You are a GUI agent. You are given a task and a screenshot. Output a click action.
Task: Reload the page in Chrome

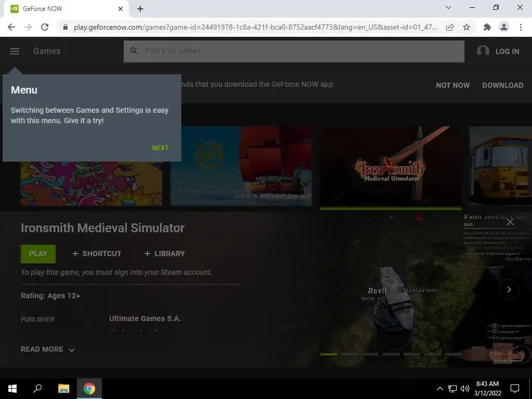click(x=45, y=27)
